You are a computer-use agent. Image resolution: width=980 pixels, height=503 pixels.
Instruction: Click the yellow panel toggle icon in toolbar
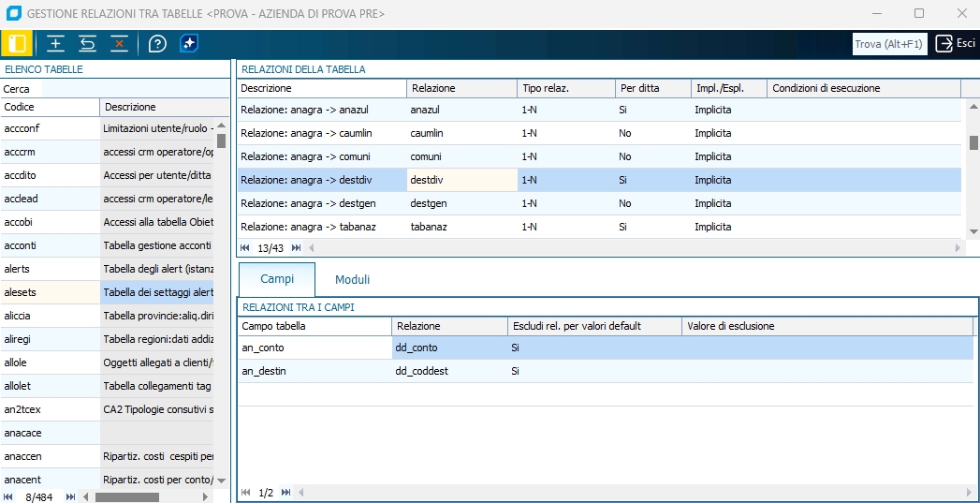tap(17, 44)
